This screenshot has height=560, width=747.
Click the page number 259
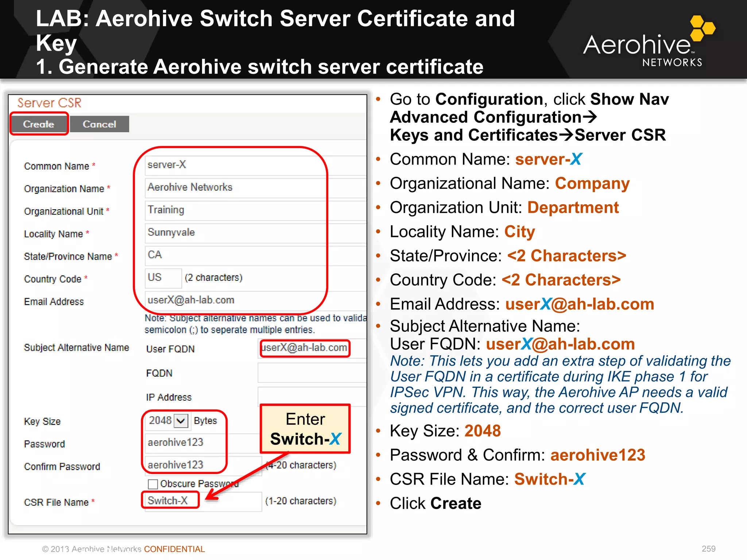coord(709,549)
